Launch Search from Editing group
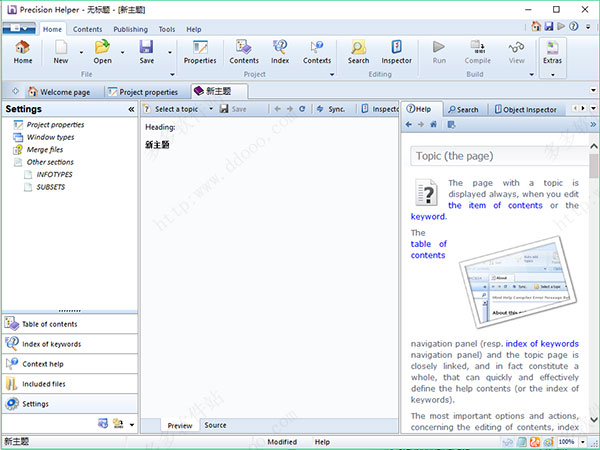The height and width of the screenshot is (450, 600). click(358, 52)
